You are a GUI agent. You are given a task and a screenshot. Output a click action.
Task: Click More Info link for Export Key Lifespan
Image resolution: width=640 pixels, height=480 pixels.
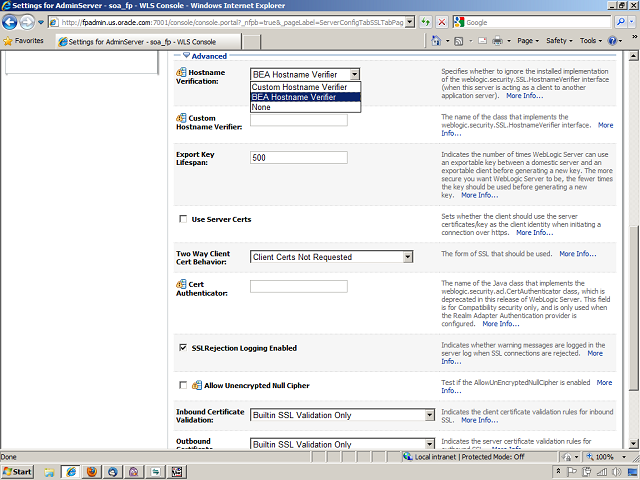pyautogui.click(x=480, y=195)
